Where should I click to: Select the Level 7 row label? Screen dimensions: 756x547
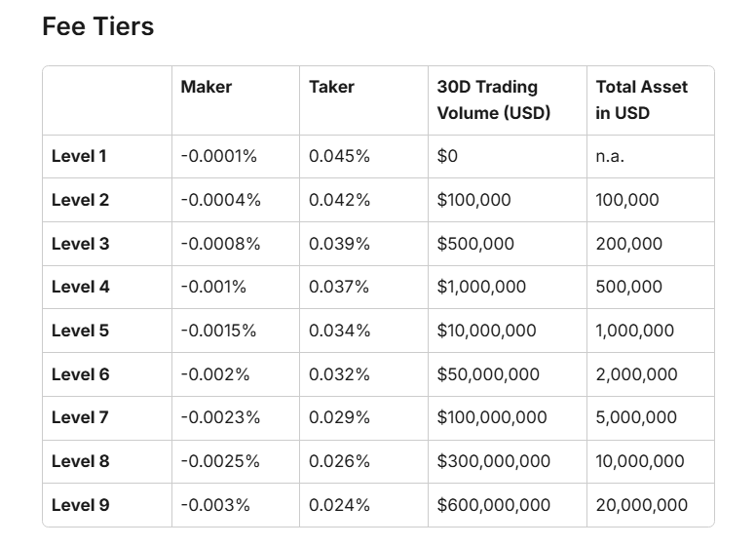click(x=80, y=417)
